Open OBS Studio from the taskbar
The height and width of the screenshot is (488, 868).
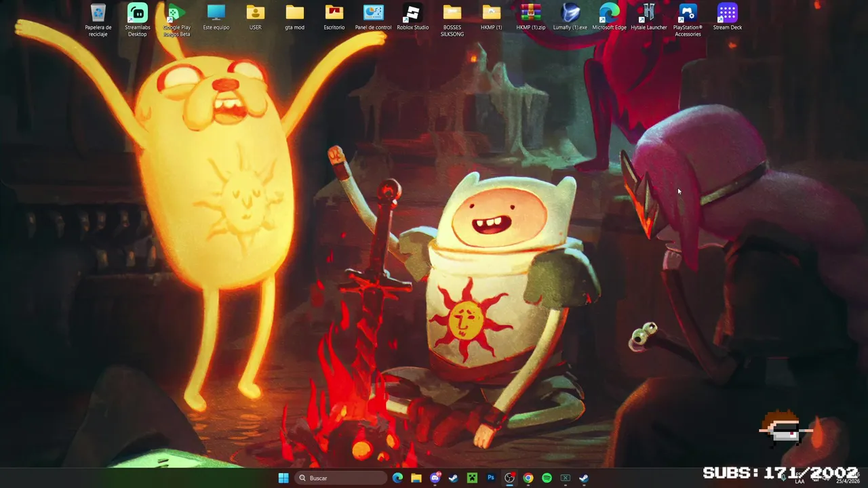coord(510,478)
